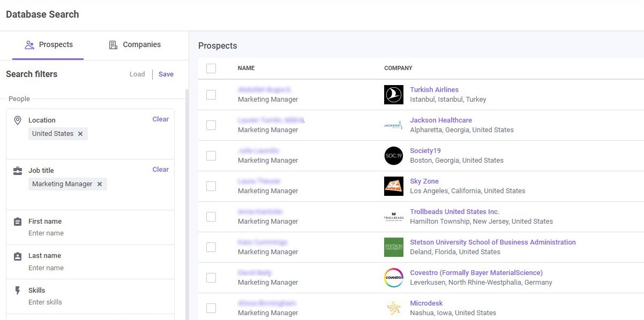The height and width of the screenshot is (320, 644).
Task: Click the Companies tab building icon
Action: point(113,45)
